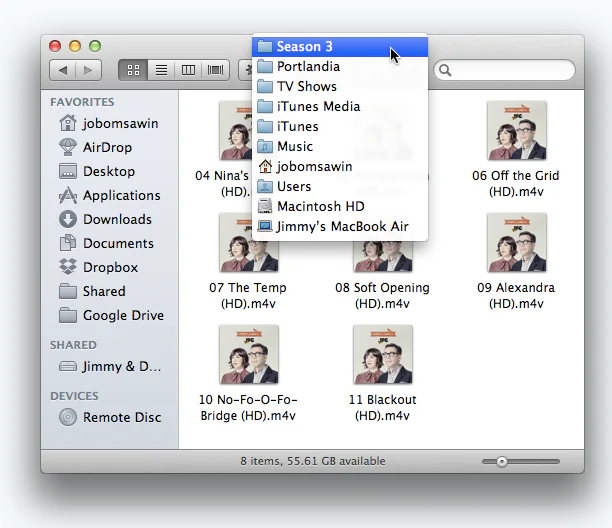Open Documents in the sidebar
This screenshot has width=612, height=528.
point(109,243)
